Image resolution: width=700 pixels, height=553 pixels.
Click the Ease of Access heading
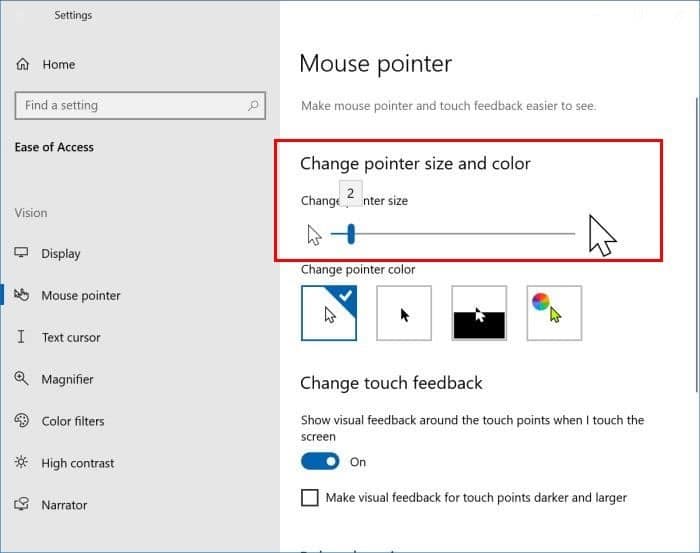(54, 147)
